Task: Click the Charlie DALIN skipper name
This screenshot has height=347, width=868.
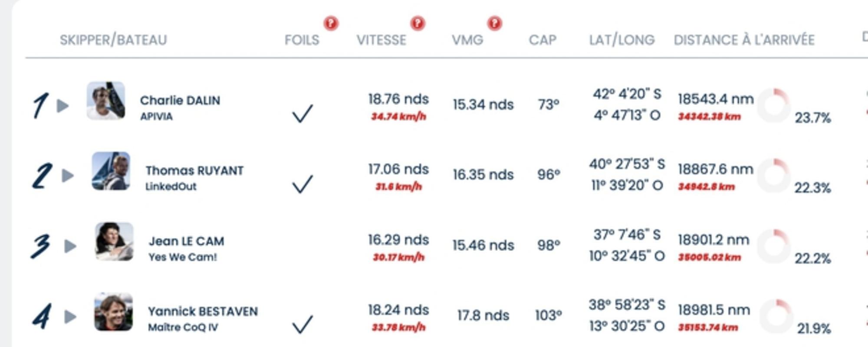Action: [x=180, y=100]
